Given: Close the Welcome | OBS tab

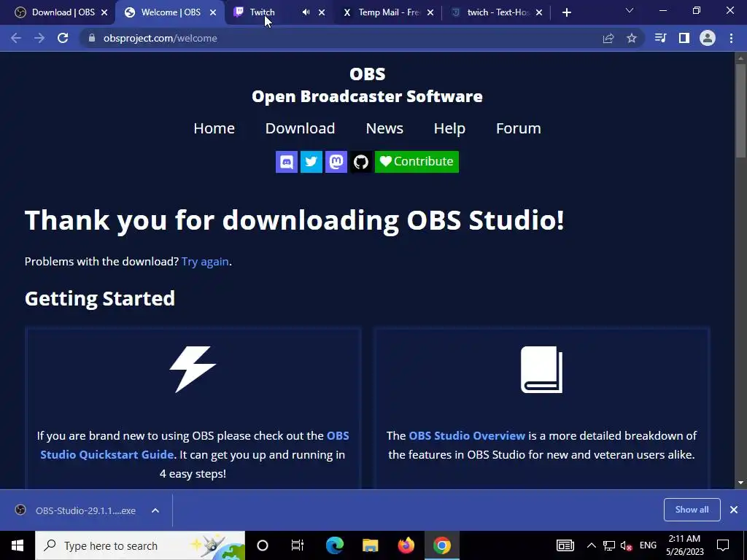Looking at the screenshot, I should 213,12.
